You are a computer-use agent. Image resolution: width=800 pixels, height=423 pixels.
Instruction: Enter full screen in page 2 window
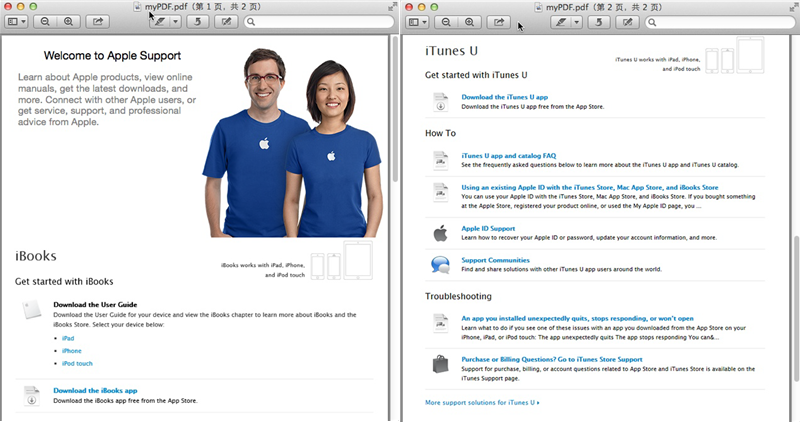pyautogui.click(x=790, y=6)
